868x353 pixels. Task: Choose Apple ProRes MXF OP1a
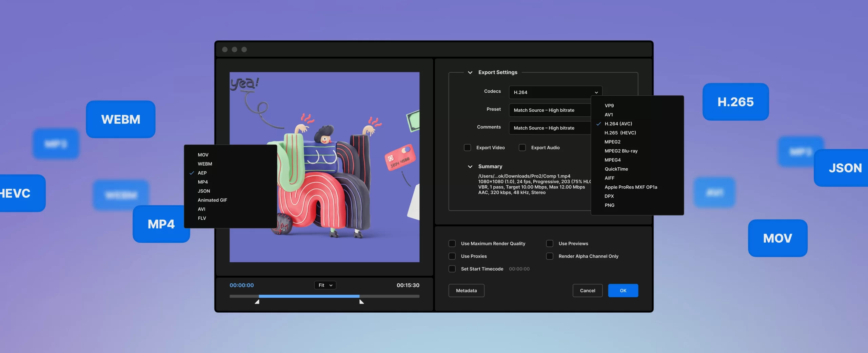[631, 187]
